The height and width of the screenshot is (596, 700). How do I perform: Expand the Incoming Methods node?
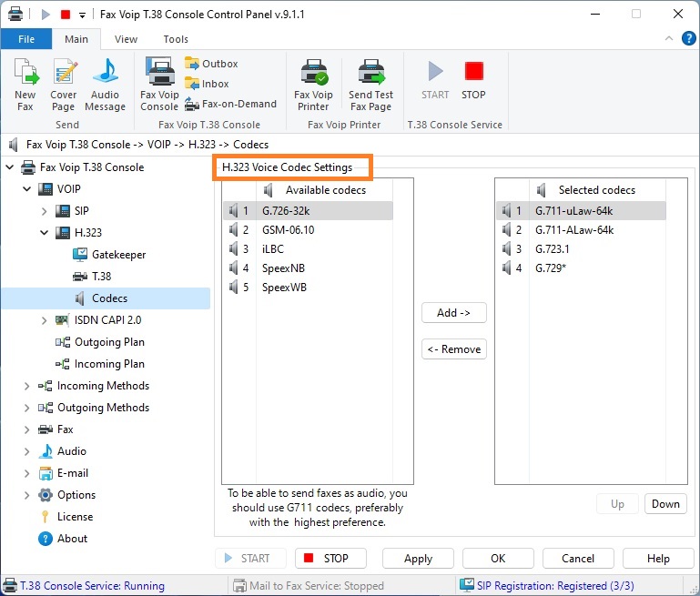26,386
